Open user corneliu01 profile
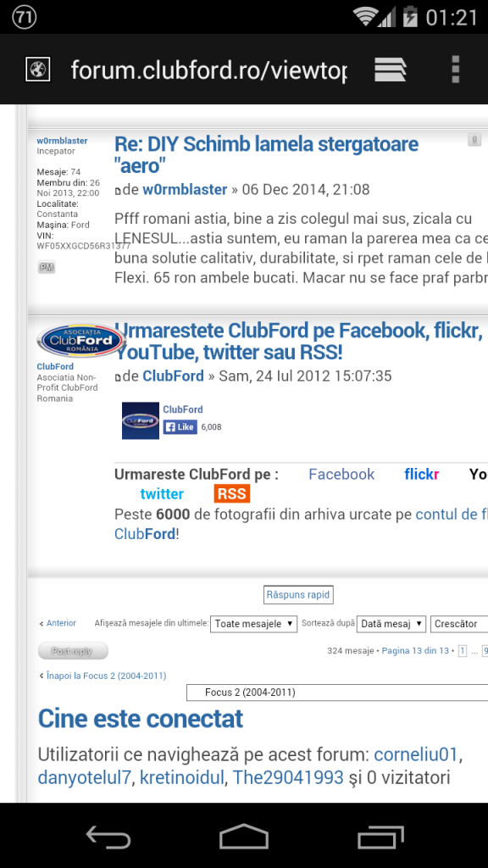Image resolution: width=488 pixels, height=868 pixels. (x=416, y=754)
